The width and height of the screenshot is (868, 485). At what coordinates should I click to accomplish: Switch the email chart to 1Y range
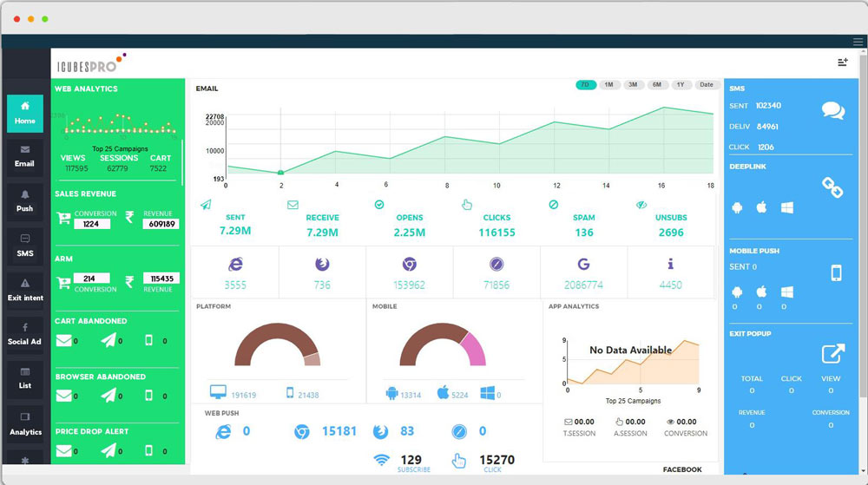tap(681, 85)
